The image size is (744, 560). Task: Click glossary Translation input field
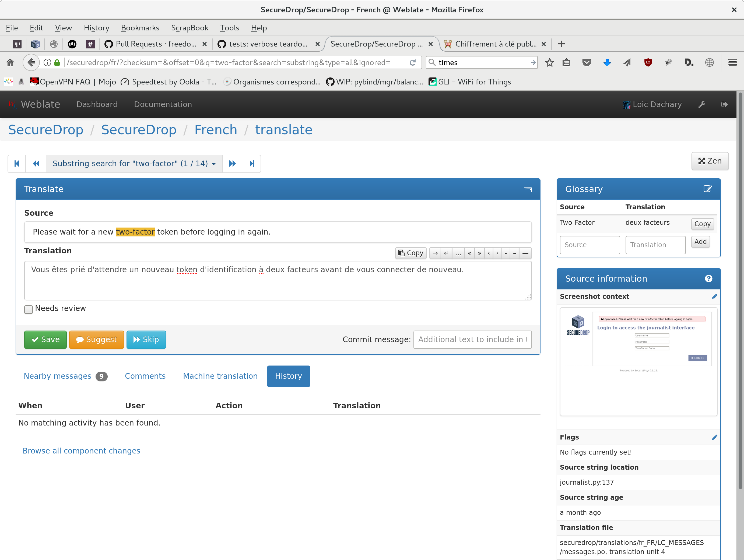point(655,245)
